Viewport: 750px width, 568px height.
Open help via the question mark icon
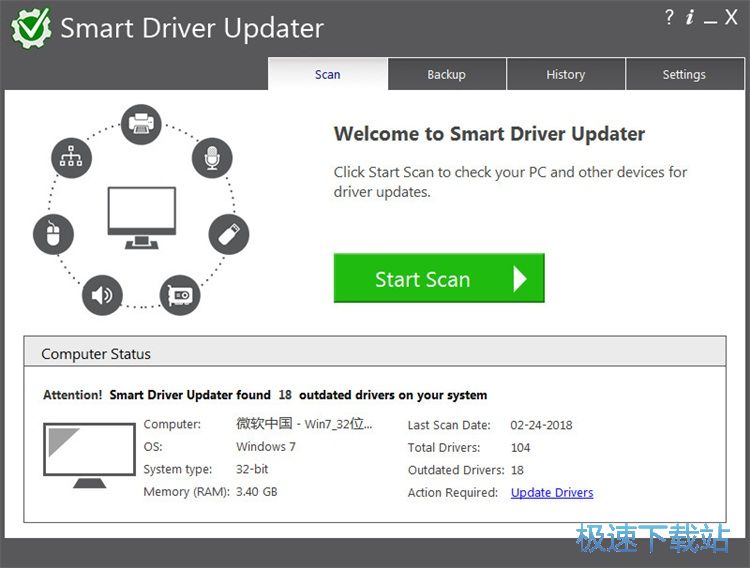669,17
